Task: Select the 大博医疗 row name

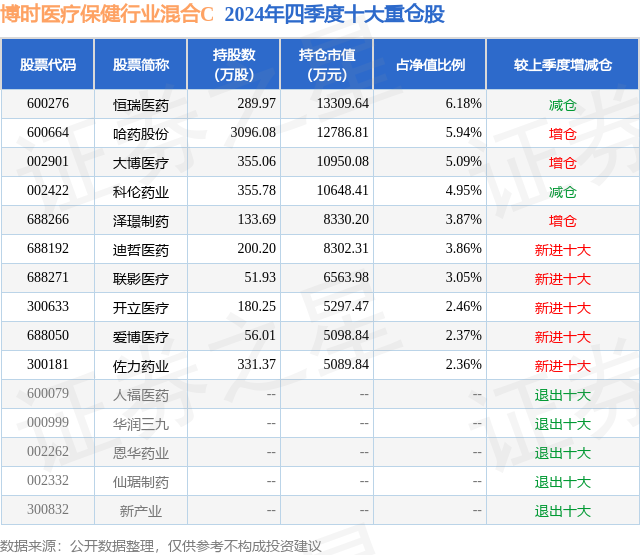Action: (x=141, y=163)
